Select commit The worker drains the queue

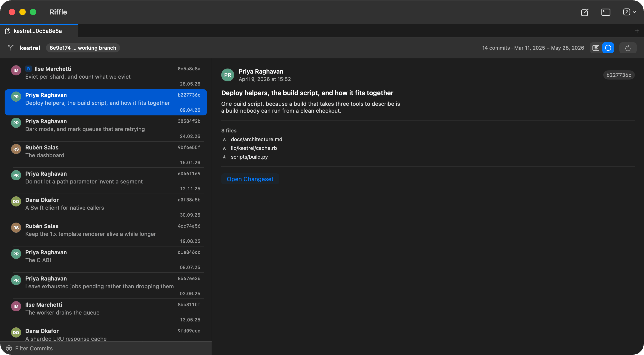pyautogui.click(x=106, y=312)
